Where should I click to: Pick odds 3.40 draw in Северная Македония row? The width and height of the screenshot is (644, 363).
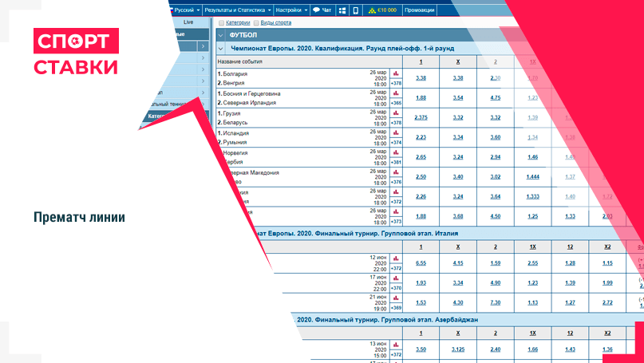(x=458, y=176)
